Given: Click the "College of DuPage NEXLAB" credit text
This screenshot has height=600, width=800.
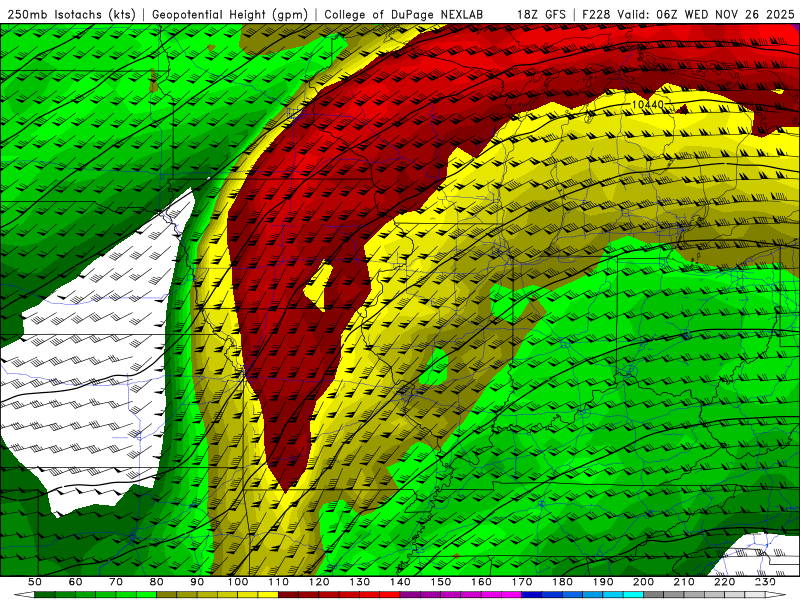Looking at the screenshot, I should click(x=404, y=14).
